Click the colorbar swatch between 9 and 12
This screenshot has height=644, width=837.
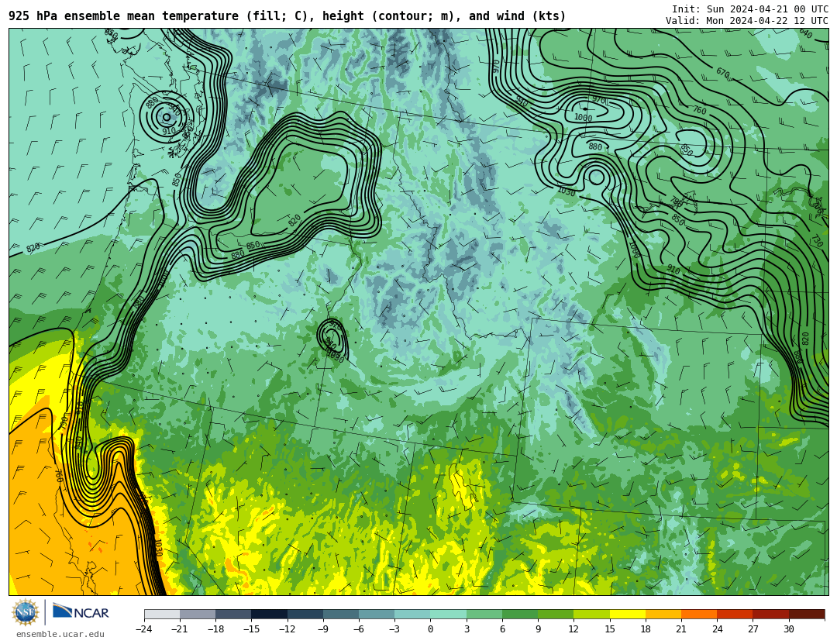click(x=556, y=614)
